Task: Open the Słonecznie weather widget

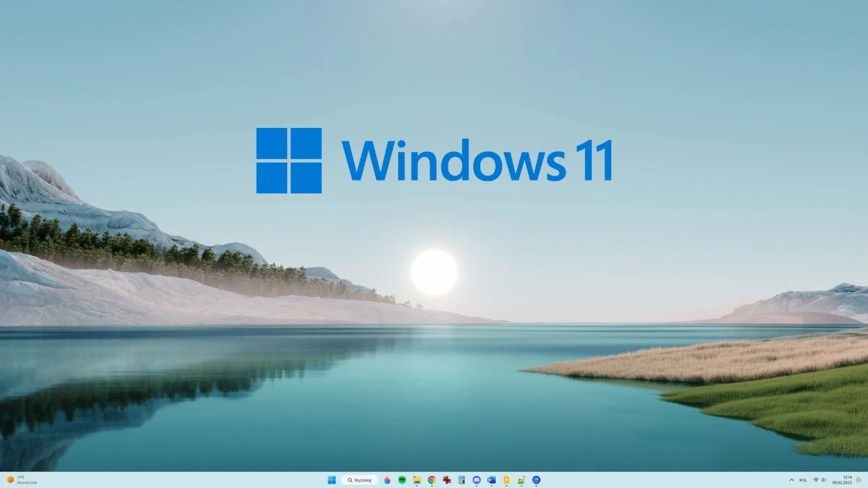Action: tap(22, 479)
